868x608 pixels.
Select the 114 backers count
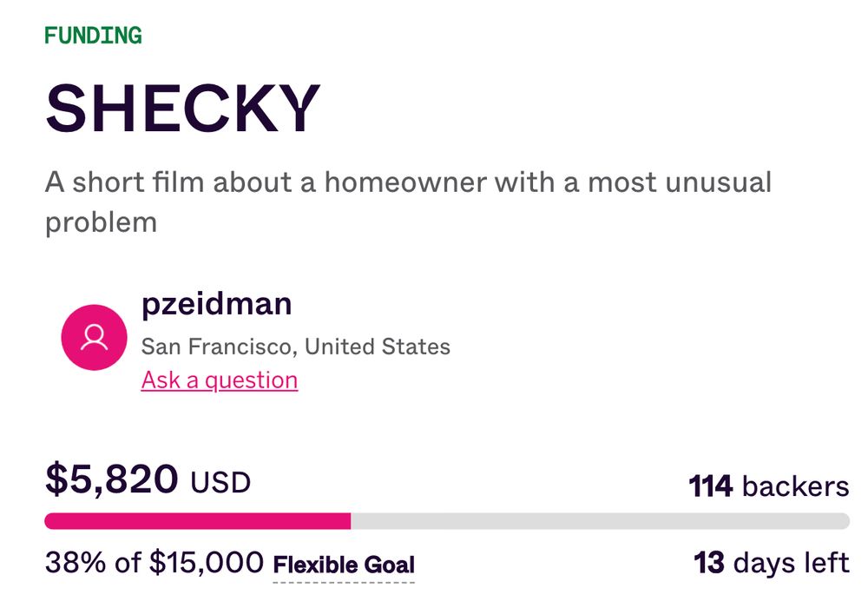point(769,486)
